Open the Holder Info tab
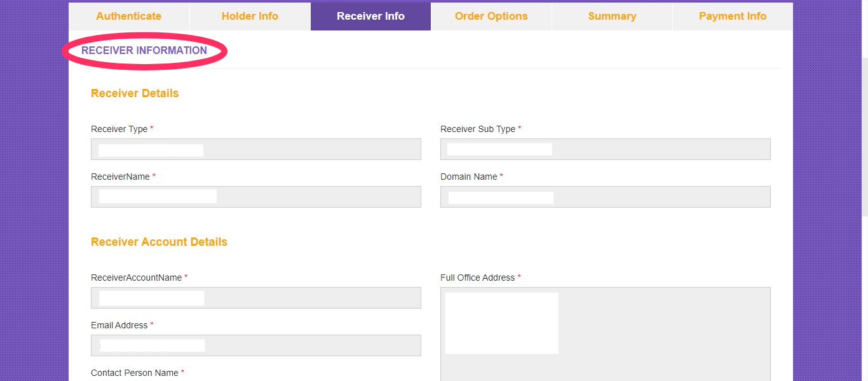The width and height of the screenshot is (868, 381). tap(250, 16)
